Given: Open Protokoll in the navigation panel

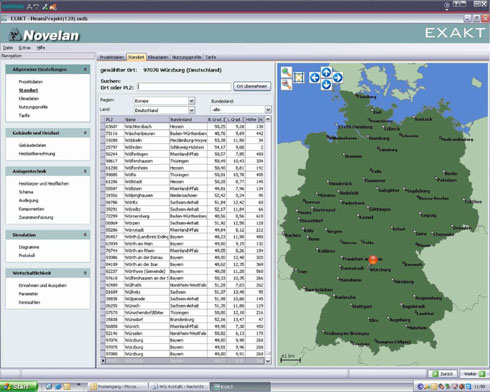Looking at the screenshot, I should [27, 256].
